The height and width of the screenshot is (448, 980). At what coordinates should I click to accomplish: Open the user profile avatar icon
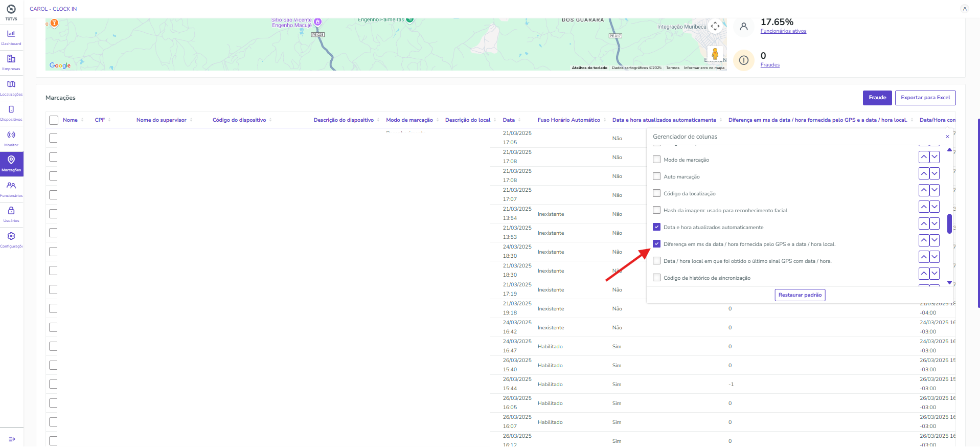tap(964, 9)
